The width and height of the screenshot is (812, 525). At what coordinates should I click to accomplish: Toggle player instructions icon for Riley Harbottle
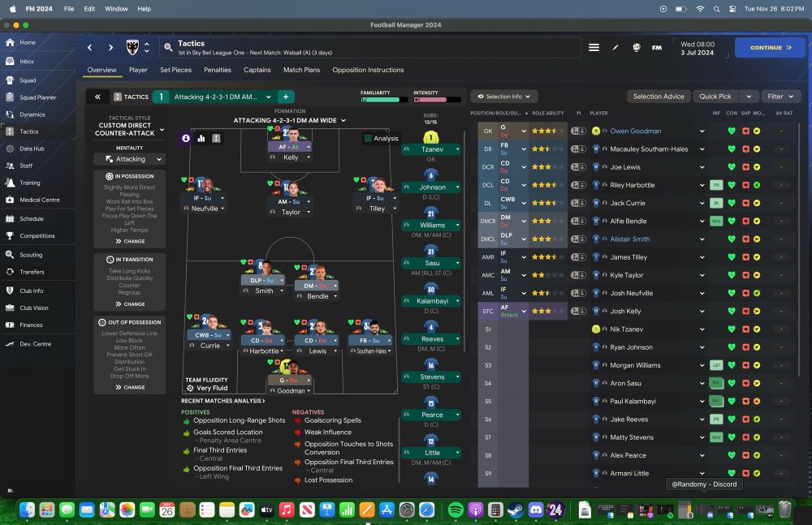click(578, 185)
